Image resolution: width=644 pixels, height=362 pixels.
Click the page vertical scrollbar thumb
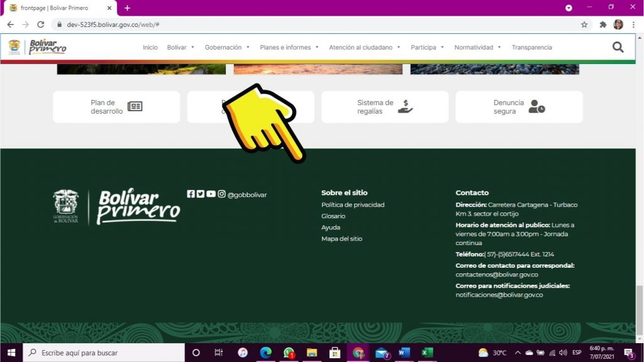[x=640, y=310]
